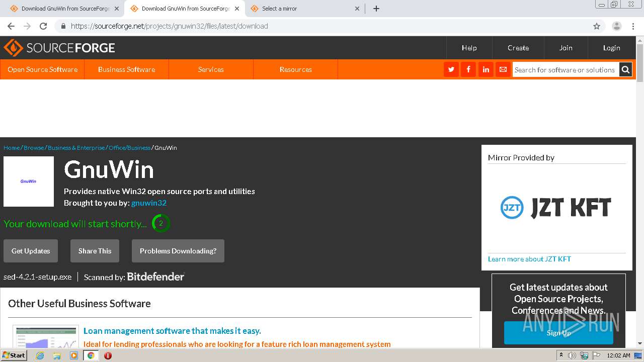Click the browser address bar

point(322,26)
